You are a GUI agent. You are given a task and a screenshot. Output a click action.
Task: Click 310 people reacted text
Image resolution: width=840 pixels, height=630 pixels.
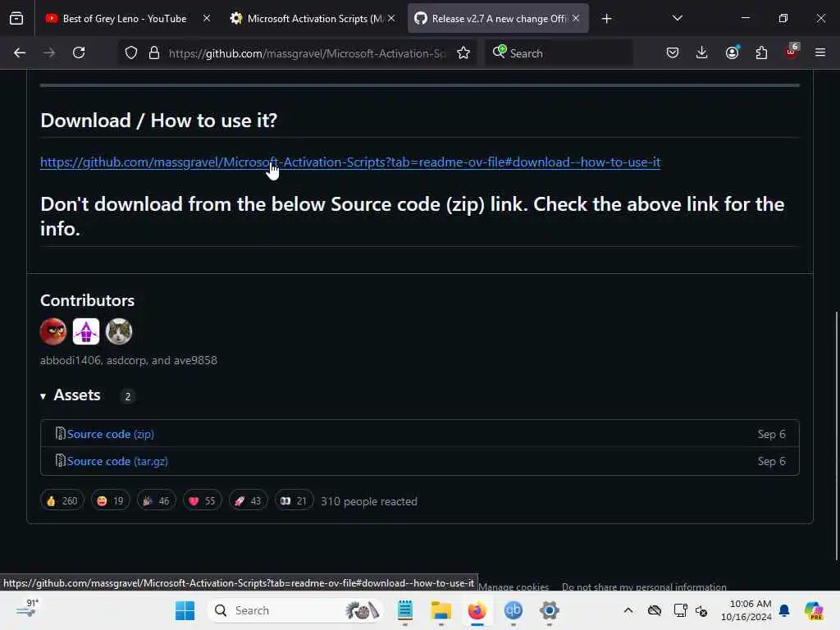point(369,501)
